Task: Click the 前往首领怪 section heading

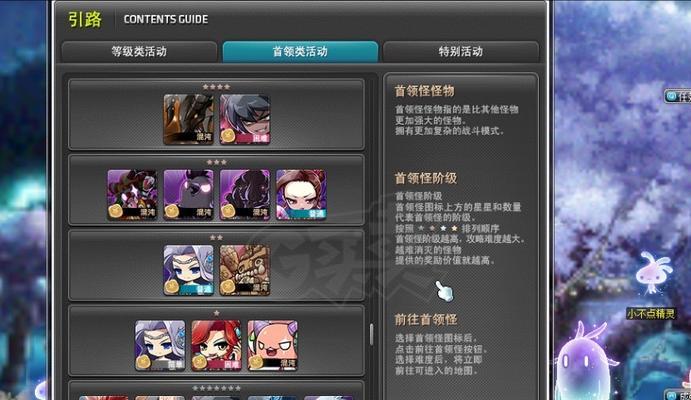Action: pos(426,319)
